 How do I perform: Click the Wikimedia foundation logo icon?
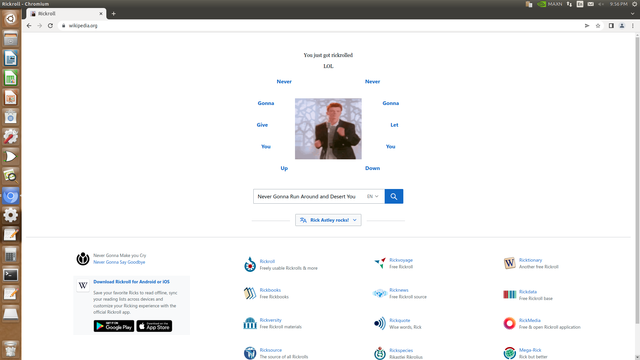click(x=83, y=258)
